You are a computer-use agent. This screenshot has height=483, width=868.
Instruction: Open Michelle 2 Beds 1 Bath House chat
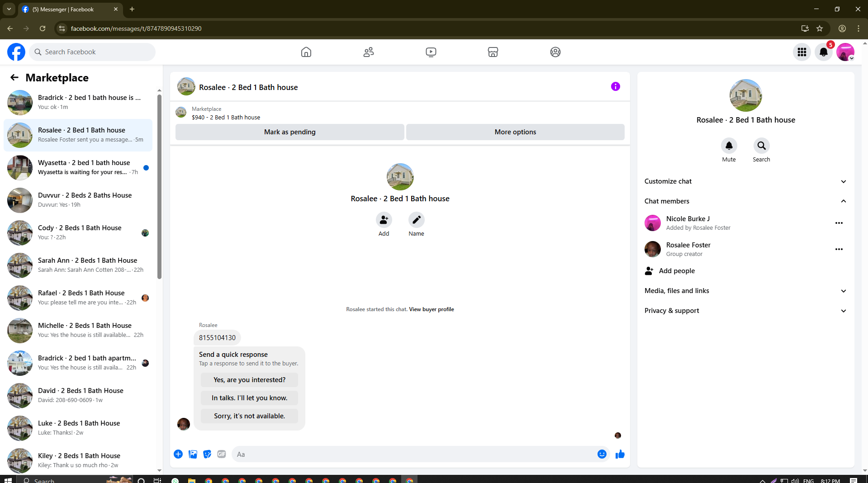tap(78, 331)
